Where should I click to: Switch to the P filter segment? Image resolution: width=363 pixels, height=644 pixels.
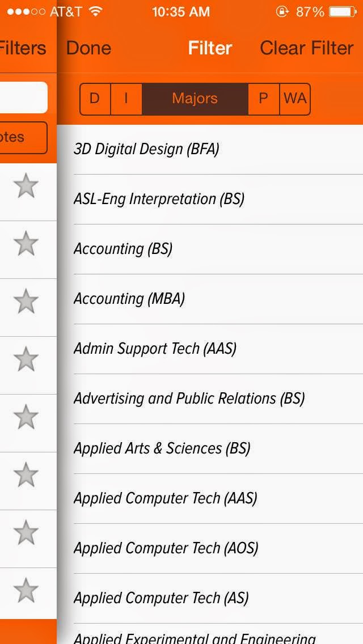(x=264, y=99)
